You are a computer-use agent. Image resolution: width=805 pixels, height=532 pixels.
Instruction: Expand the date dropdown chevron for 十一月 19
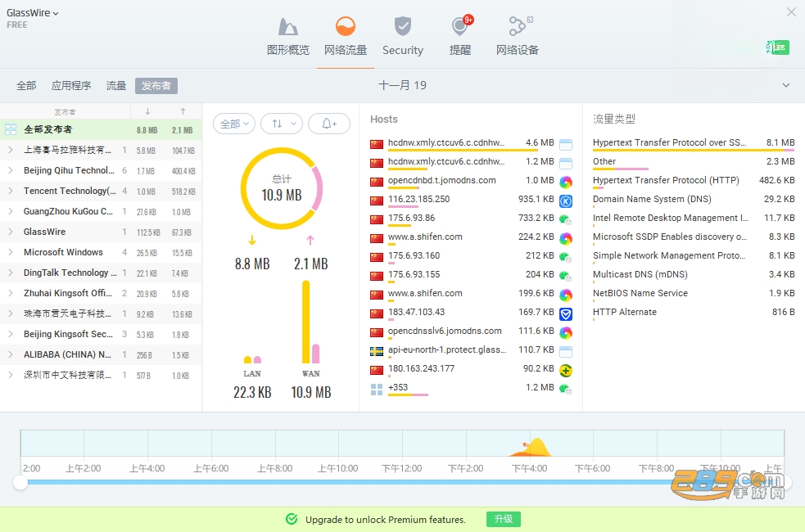click(x=786, y=85)
